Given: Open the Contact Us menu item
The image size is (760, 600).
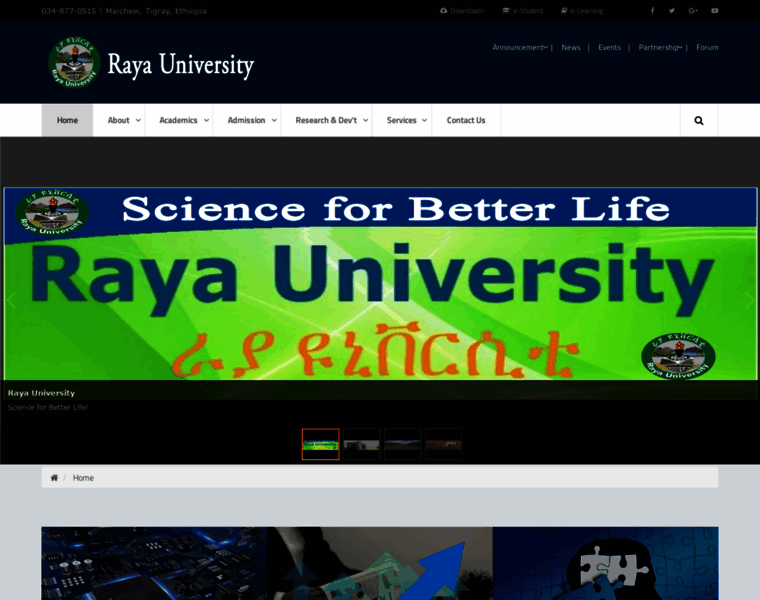Looking at the screenshot, I should [x=466, y=120].
